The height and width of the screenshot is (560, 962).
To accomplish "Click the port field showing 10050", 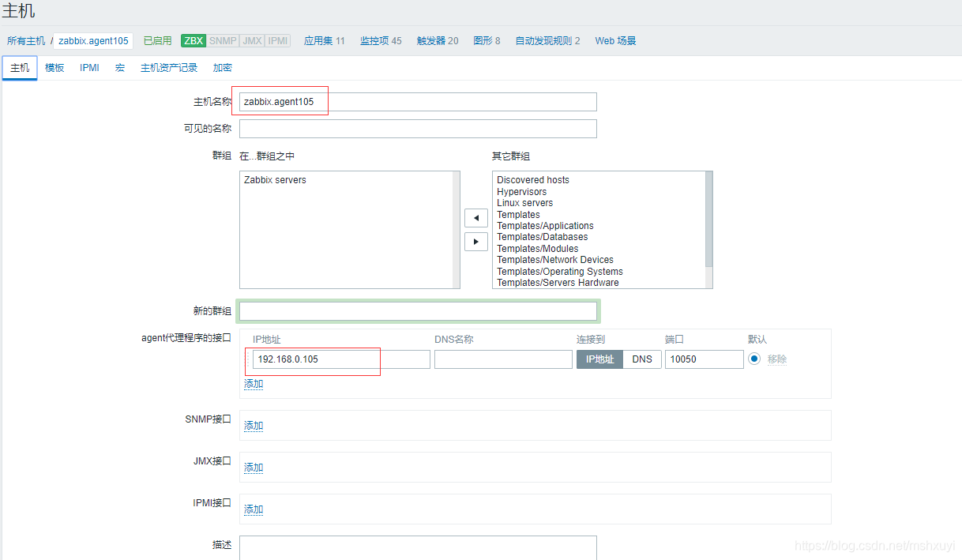I will (x=705, y=359).
